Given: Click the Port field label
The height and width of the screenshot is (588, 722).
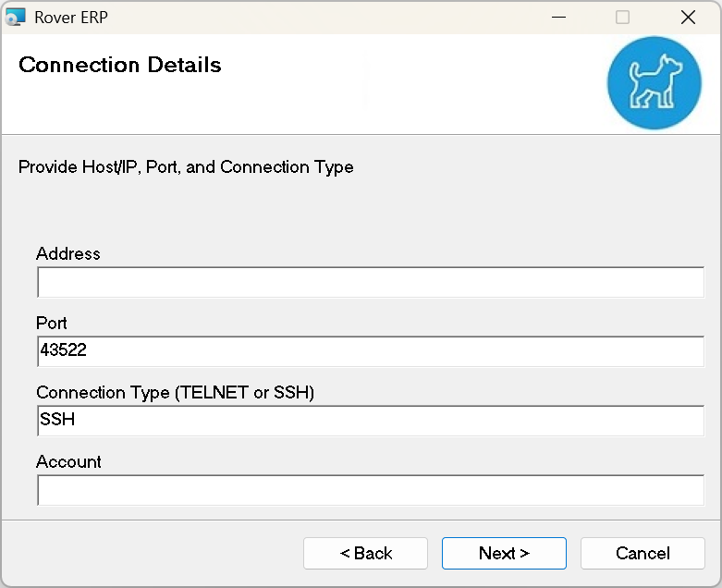Looking at the screenshot, I should tap(52, 323).
